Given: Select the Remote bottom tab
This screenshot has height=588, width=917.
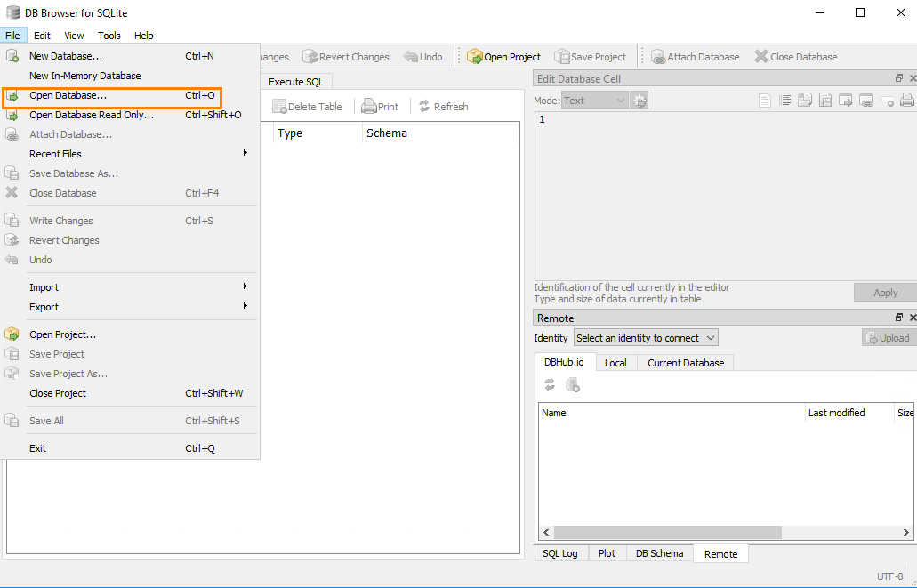Looking at the screenshot, I should point(721,554).
